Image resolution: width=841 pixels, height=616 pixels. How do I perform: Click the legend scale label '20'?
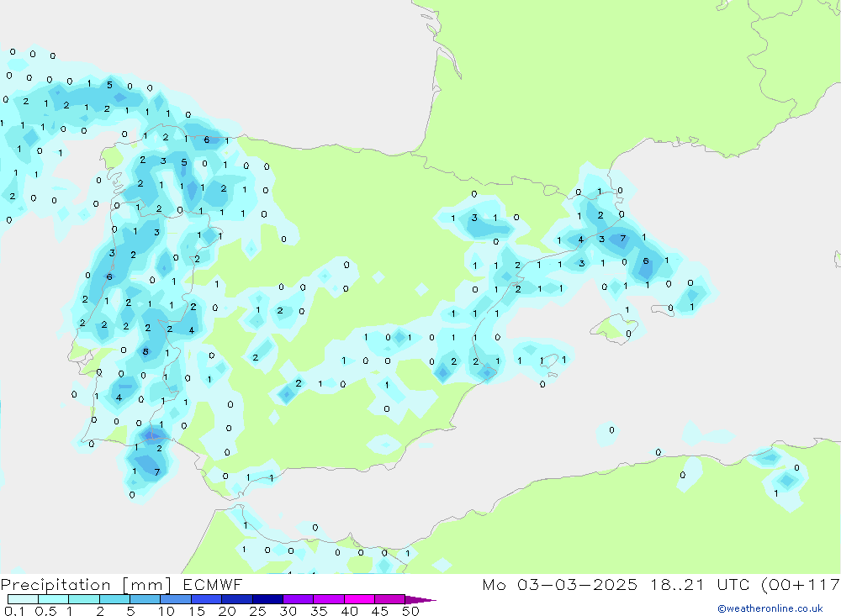[227, 611]
